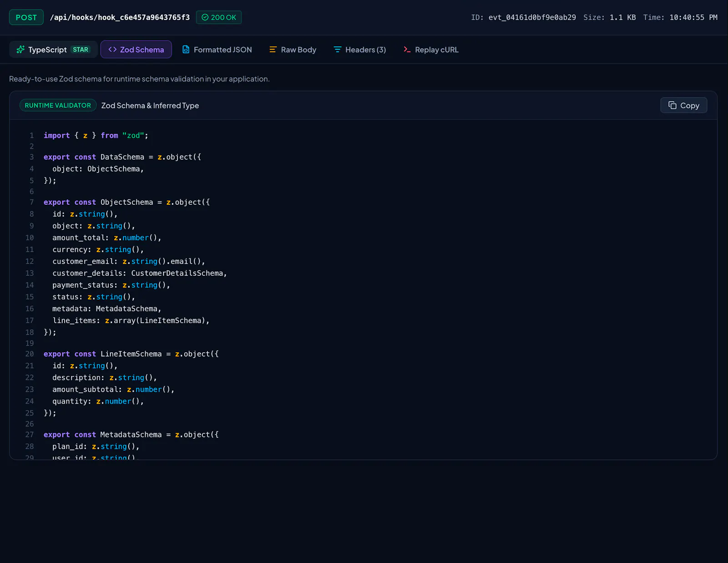
Task: Click the filter icon beside Headers
Action: pos(337,50)
